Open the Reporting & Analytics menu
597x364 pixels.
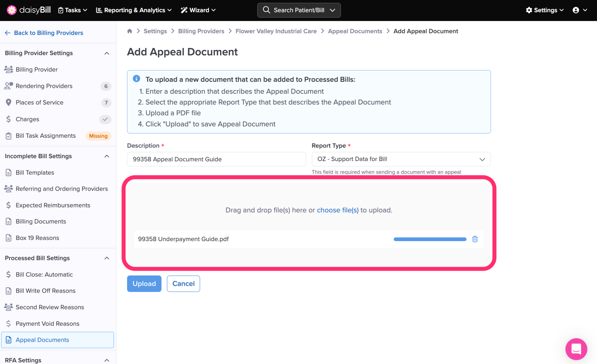click(134, 10)
